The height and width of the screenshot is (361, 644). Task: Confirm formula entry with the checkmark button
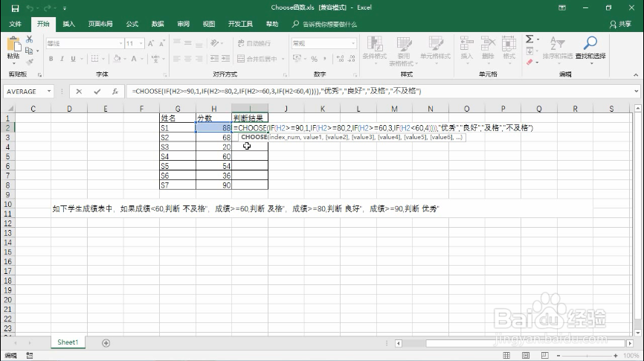[97, 92]
